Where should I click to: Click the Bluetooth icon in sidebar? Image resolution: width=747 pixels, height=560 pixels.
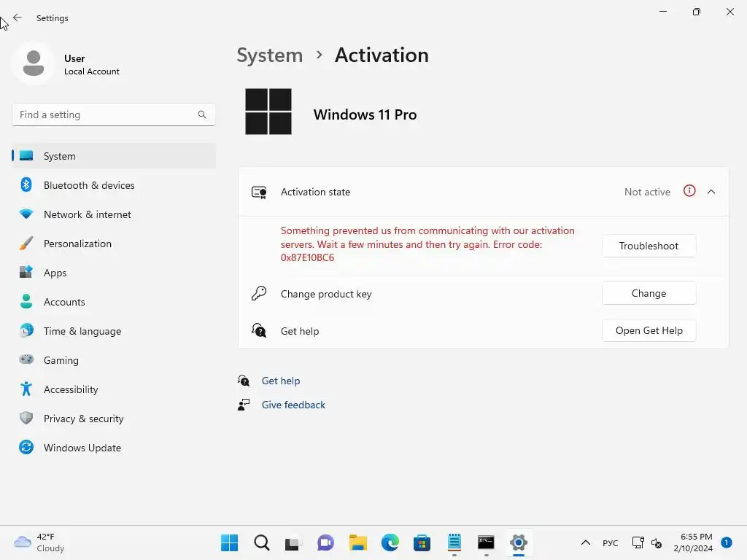(x=26, y=184)
